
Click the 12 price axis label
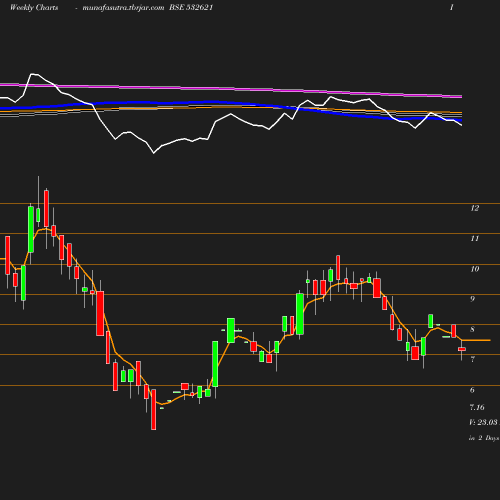(x=475, y=208)
